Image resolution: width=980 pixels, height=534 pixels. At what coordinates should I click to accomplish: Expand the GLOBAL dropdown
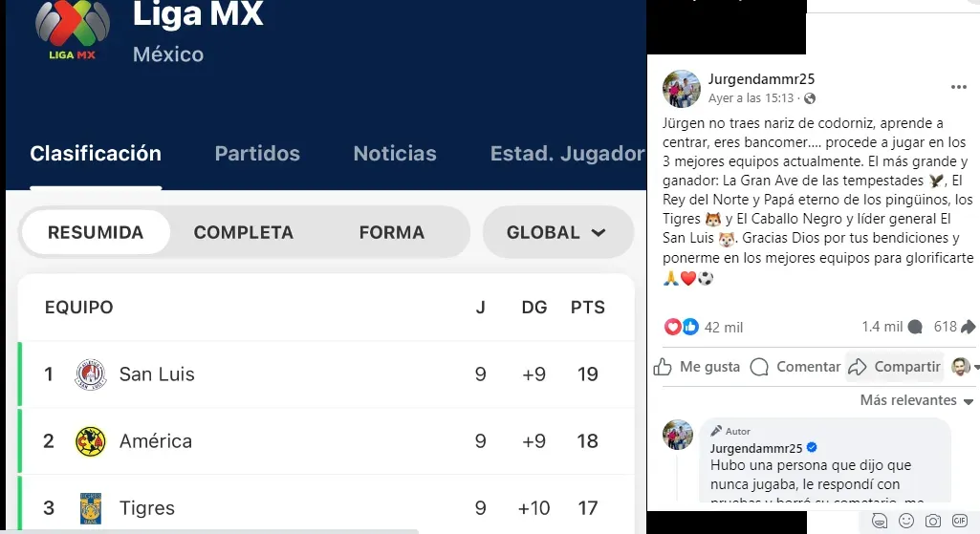point(557,232)
